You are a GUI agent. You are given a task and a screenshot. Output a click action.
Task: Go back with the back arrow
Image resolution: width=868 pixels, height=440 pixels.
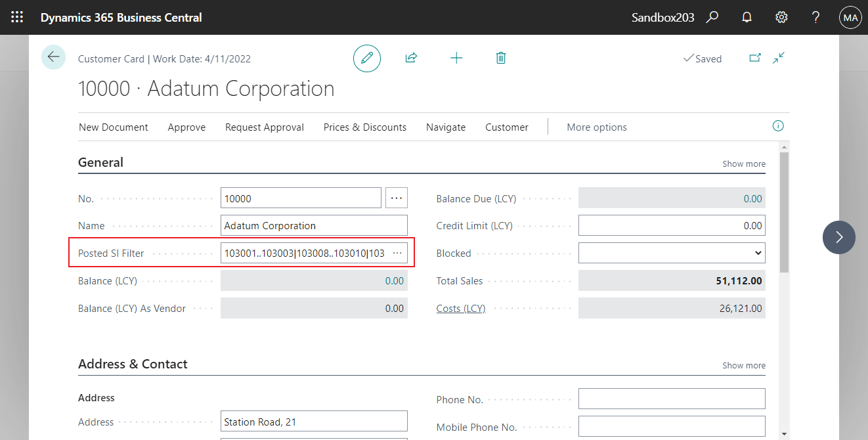point(53,57)
